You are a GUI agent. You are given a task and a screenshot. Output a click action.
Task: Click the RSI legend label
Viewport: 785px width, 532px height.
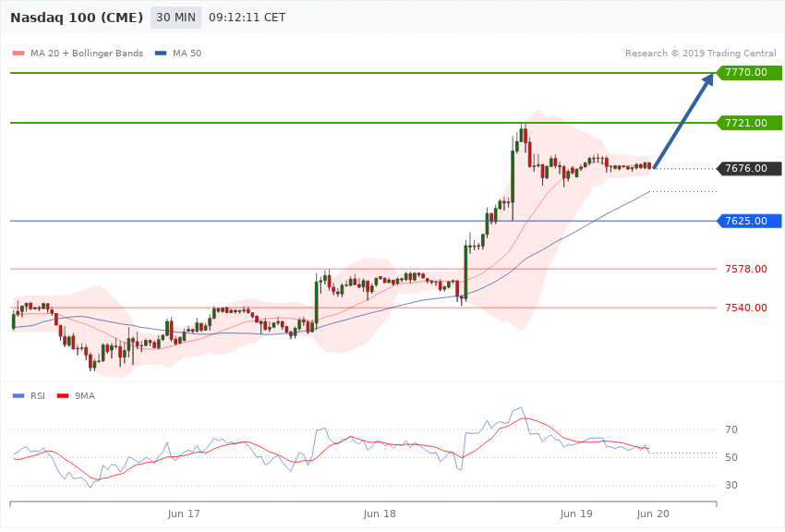tap(38, 396)
